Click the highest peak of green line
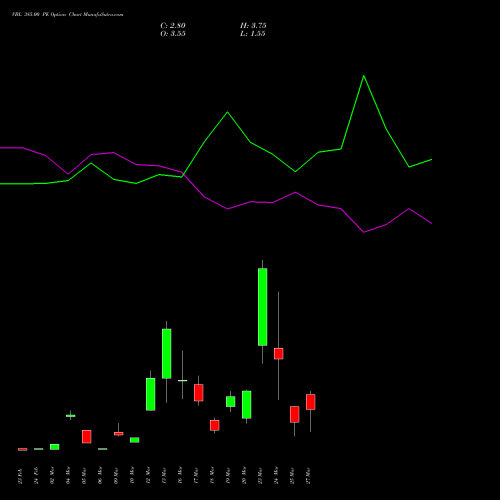Screen dimensions: 500x500 (364, 76)
